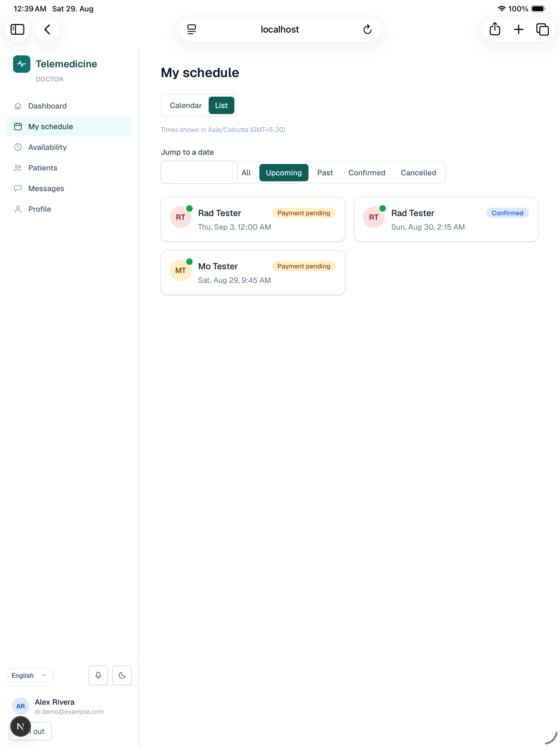The height and width of the screenshot is (747, 560).
Task: Switch to List view
Action: tap(221, 105)
